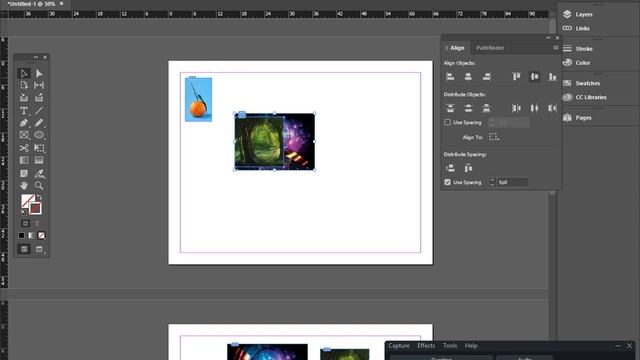The width and height of the screenshot is (640, 360).
Task: Open the Stroke panel
Action: 578,49
